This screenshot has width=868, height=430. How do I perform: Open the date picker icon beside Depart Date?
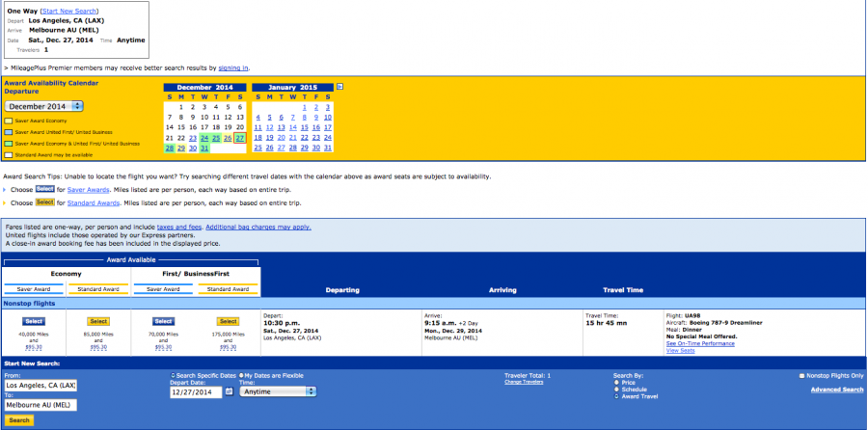pyautogui.click(x=229, y=392)
